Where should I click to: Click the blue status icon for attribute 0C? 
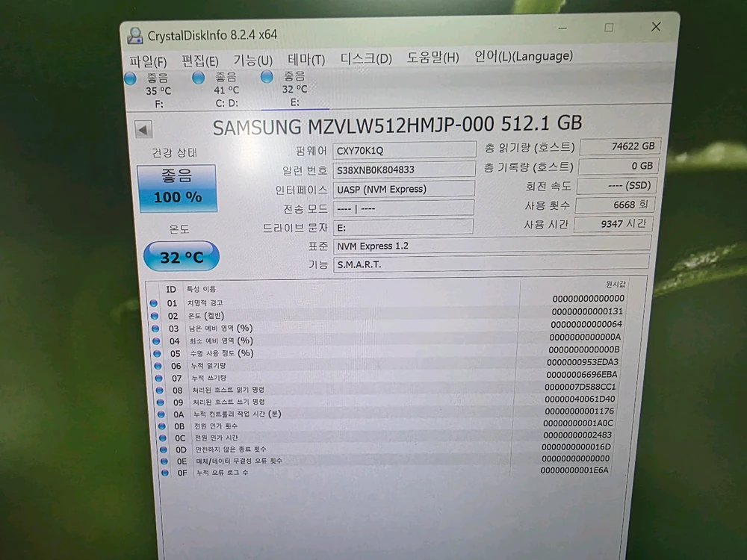[163, 438]
